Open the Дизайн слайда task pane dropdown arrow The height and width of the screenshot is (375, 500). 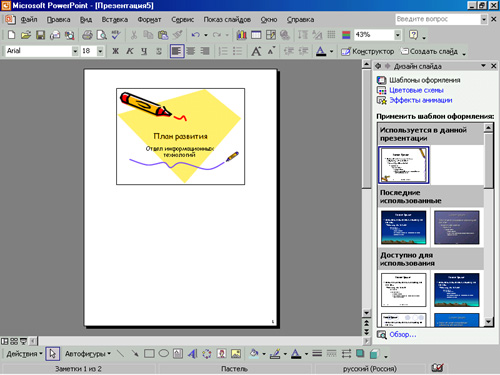pyautogui.click(x=483, y=66)
